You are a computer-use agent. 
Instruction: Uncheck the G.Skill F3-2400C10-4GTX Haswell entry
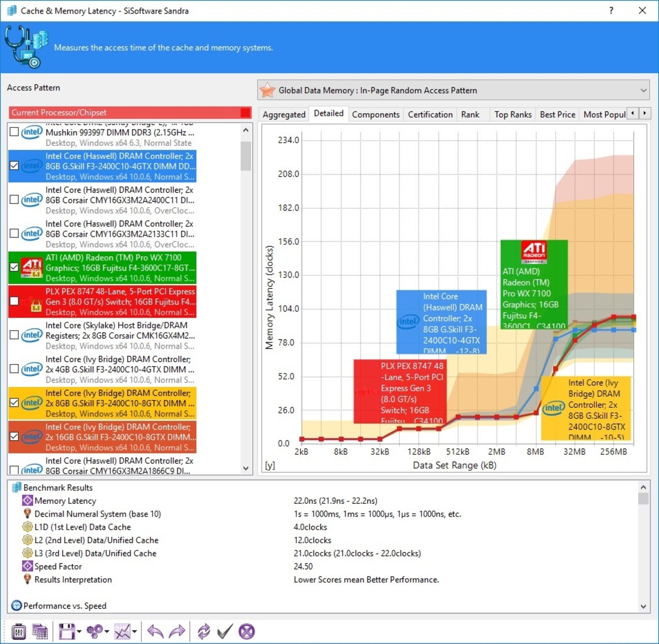(x=14, y=166)
